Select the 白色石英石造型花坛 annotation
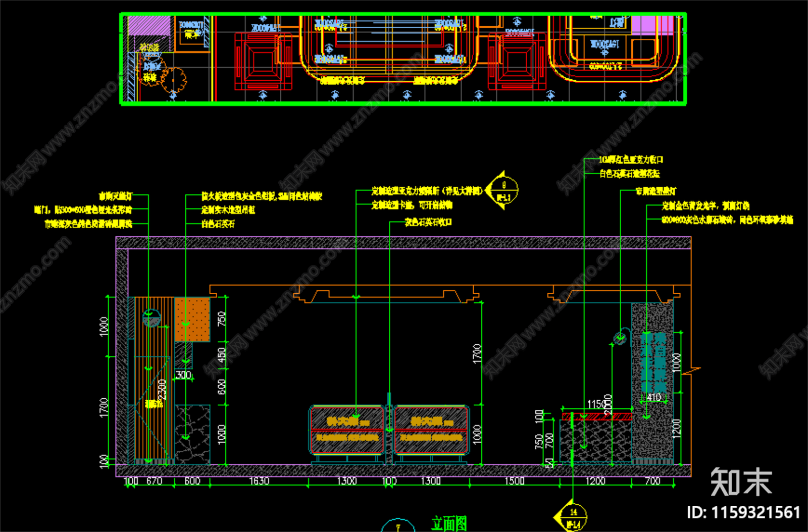The height and width of the screenshot is (532, 808). point(630,174)
